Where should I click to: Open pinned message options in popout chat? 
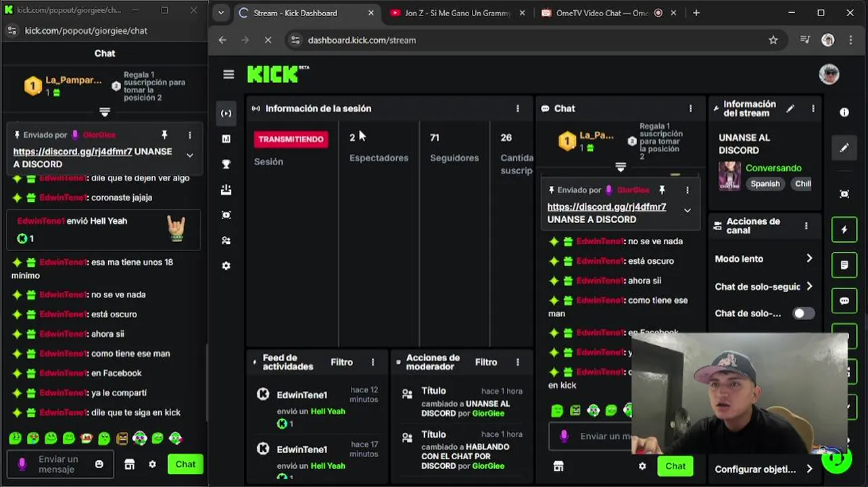coord(190,135)
